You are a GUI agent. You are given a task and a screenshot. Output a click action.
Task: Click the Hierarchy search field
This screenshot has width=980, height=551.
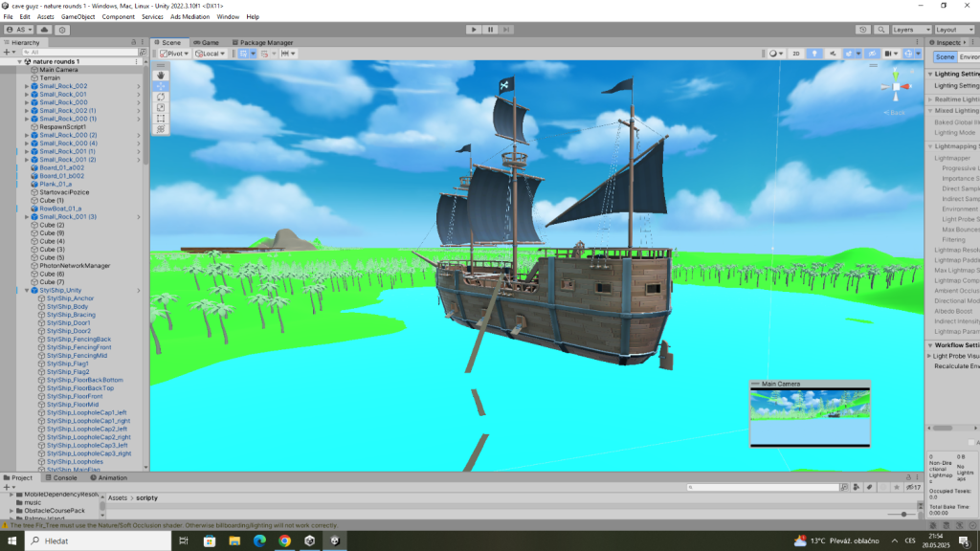coord(78,53)
